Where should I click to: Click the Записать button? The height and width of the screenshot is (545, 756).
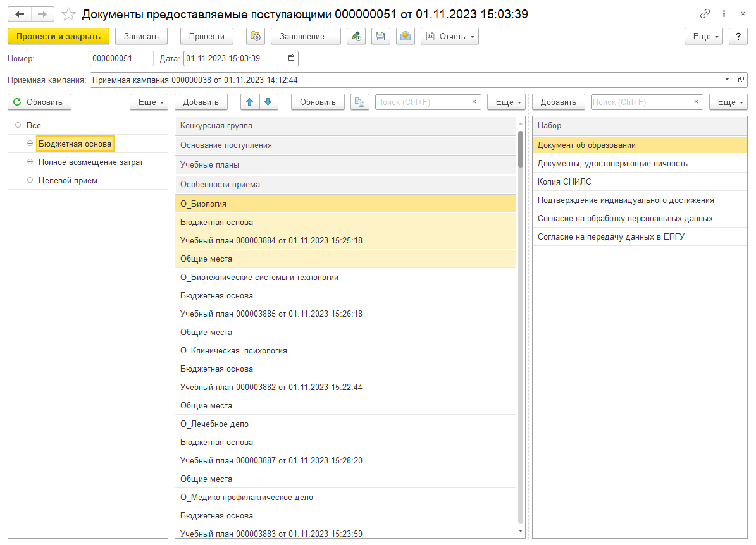pyautogui.click(x=141, y=36)
